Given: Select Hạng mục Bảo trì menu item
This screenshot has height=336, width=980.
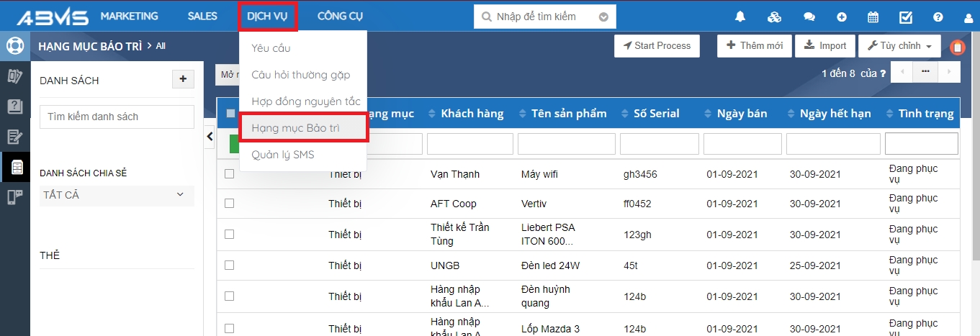Looking at the screenshot, I should pos(305,128).
